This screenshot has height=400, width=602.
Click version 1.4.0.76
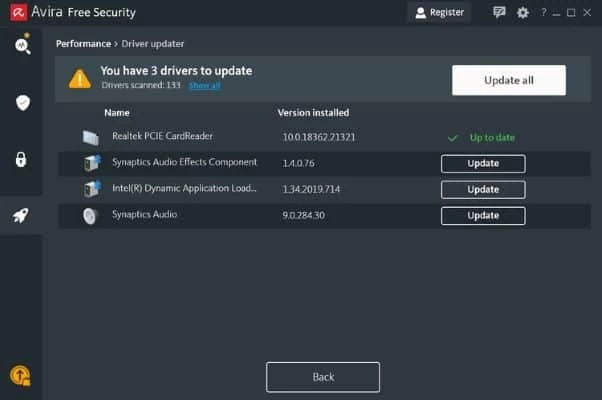click(x=299, y=164)
